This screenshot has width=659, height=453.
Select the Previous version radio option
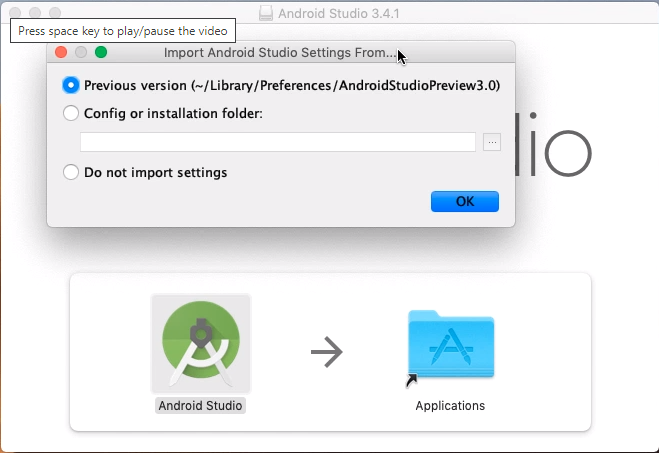71,85
